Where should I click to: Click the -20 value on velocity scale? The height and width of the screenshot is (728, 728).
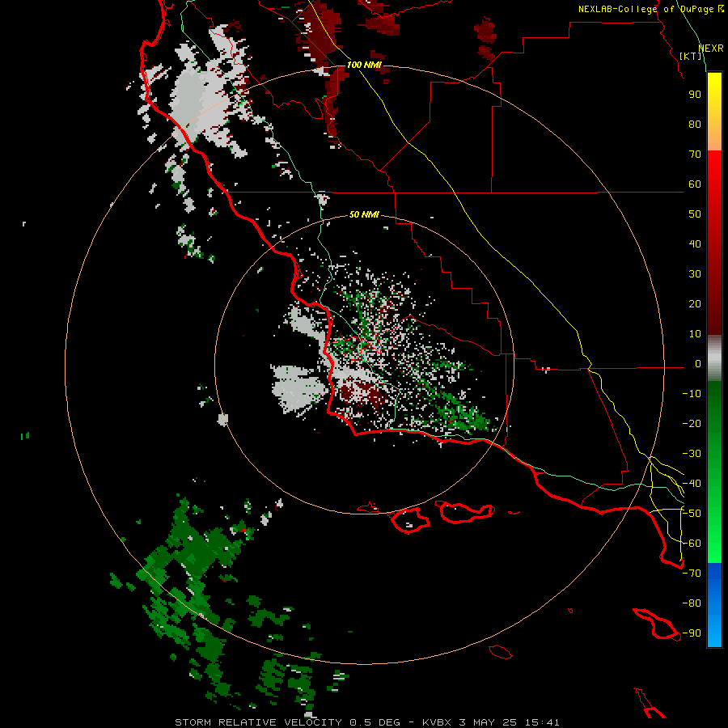point(692,423)
